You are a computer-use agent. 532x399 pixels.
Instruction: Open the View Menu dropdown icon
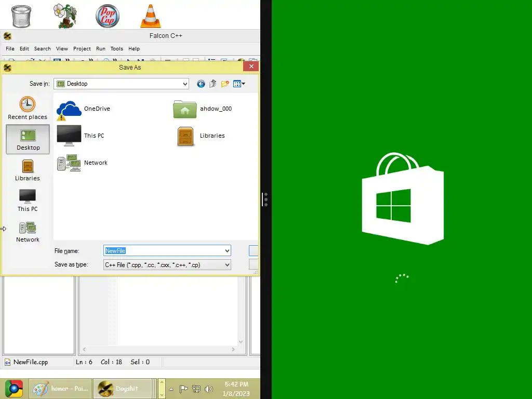coord(239,84)
